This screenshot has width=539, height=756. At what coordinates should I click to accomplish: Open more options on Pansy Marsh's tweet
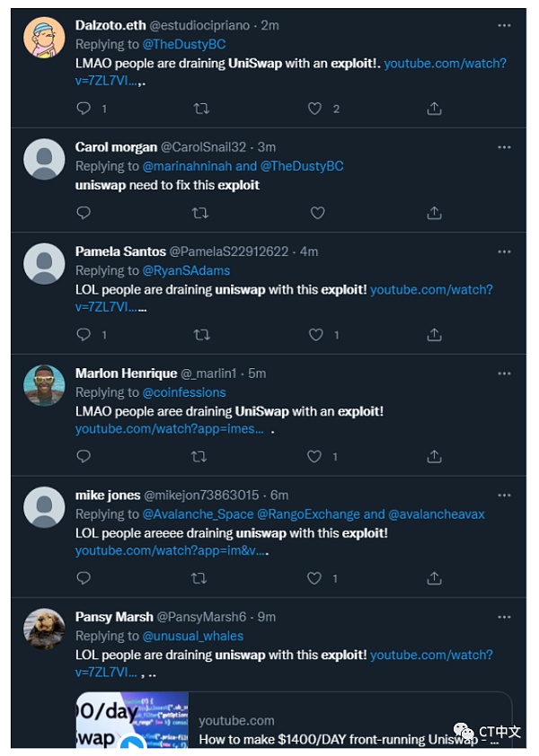[504, 617]
